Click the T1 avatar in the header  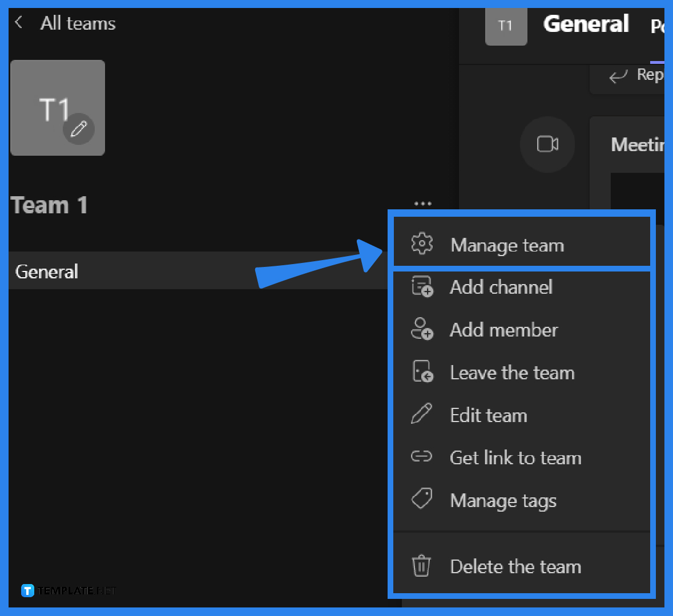point(506,26)
